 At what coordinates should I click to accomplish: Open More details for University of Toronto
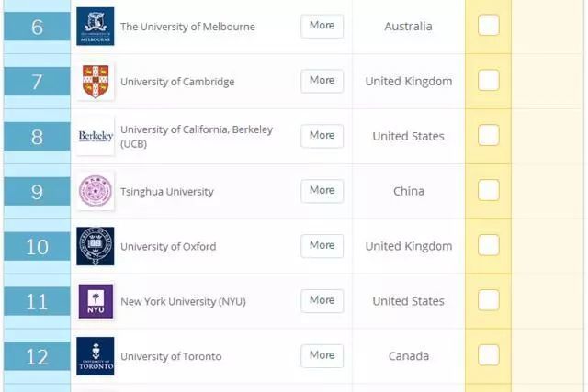322,355
